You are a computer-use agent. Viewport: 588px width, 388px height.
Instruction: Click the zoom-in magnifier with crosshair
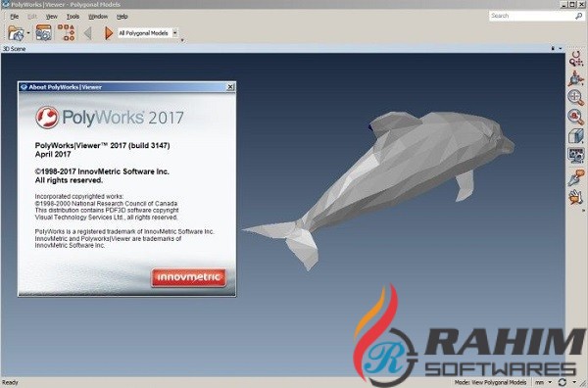(576, 97)
